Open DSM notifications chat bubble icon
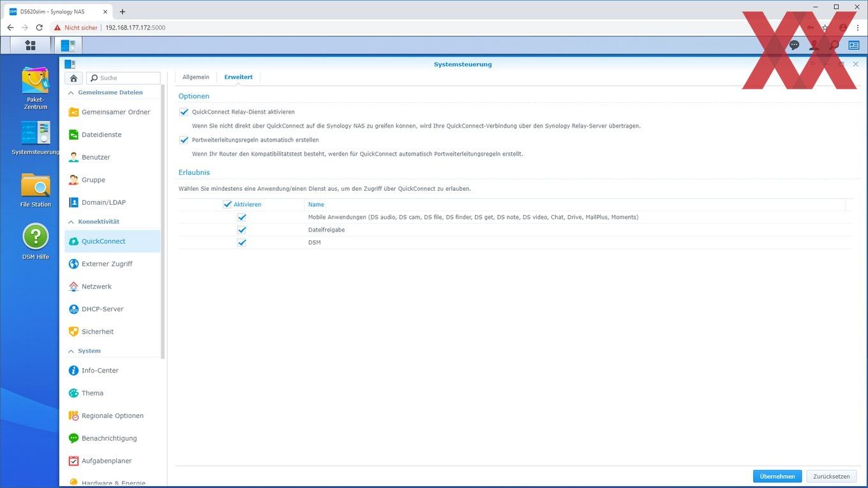This screenshot has width=868, height=488. [x=794, y=45]
